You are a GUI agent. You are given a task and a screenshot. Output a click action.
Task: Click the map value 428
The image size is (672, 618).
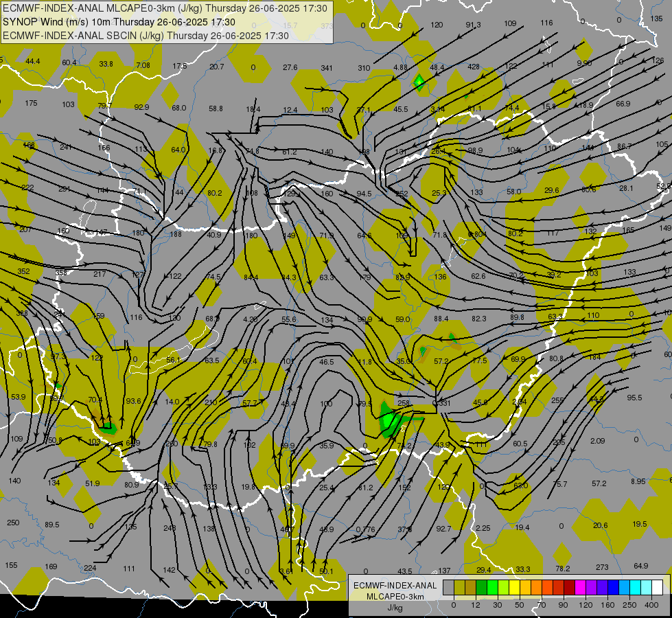coord(474,67)
